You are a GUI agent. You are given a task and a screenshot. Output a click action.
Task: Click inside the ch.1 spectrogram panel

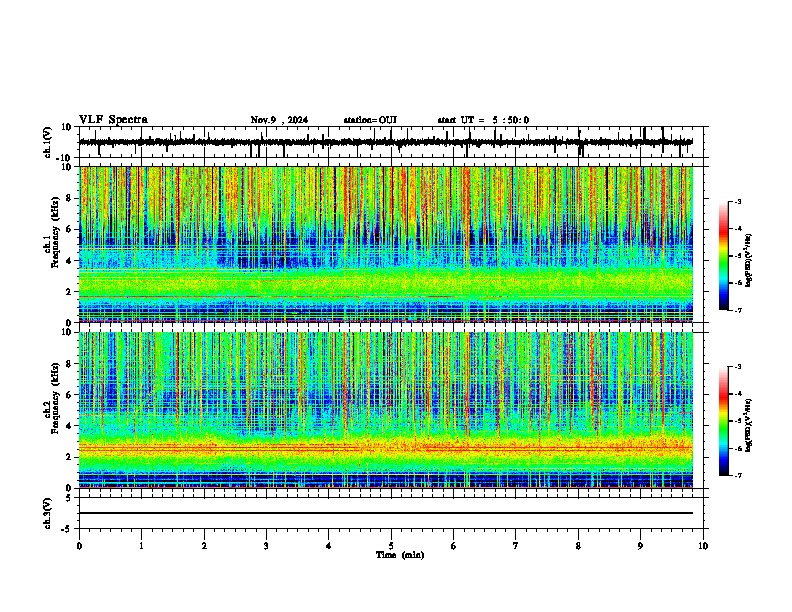[386, 244]
